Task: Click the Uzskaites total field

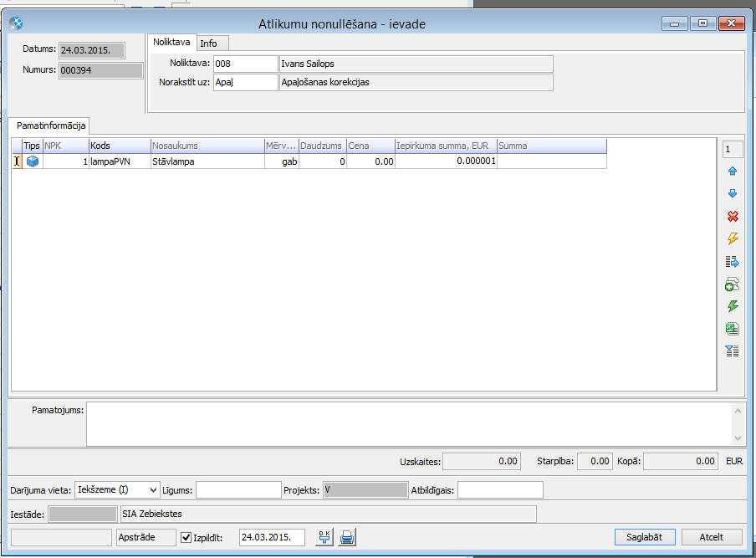Action: [481, 462]
